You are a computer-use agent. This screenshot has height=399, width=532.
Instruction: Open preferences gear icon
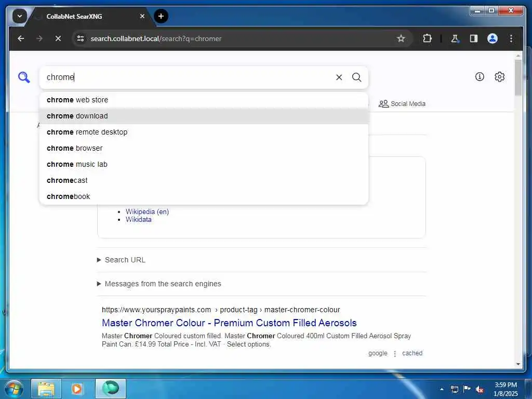pyautogui.click(x=499, y=77)
